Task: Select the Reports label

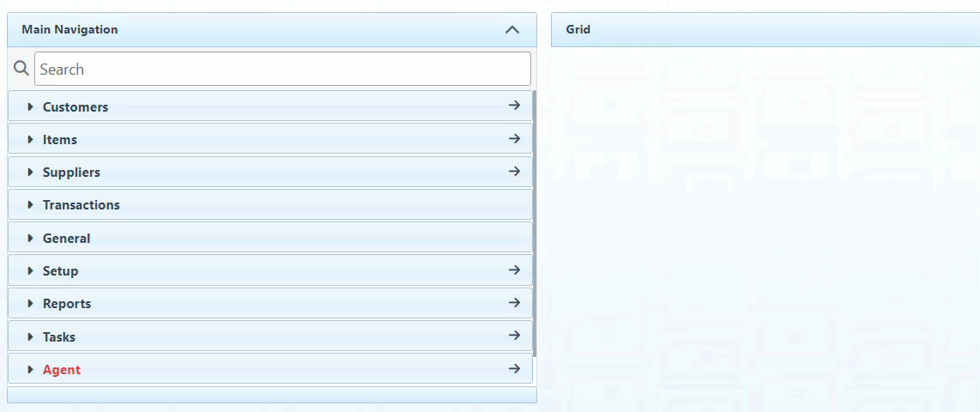Action: tap(67, 304)
